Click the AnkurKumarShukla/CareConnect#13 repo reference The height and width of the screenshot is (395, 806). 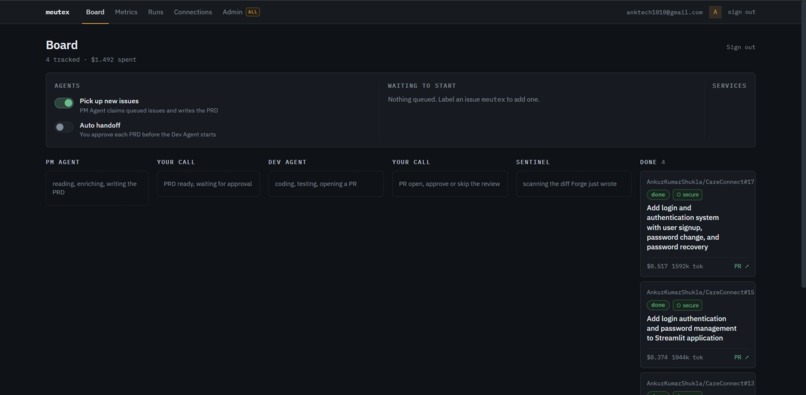(x=700, y=383)
